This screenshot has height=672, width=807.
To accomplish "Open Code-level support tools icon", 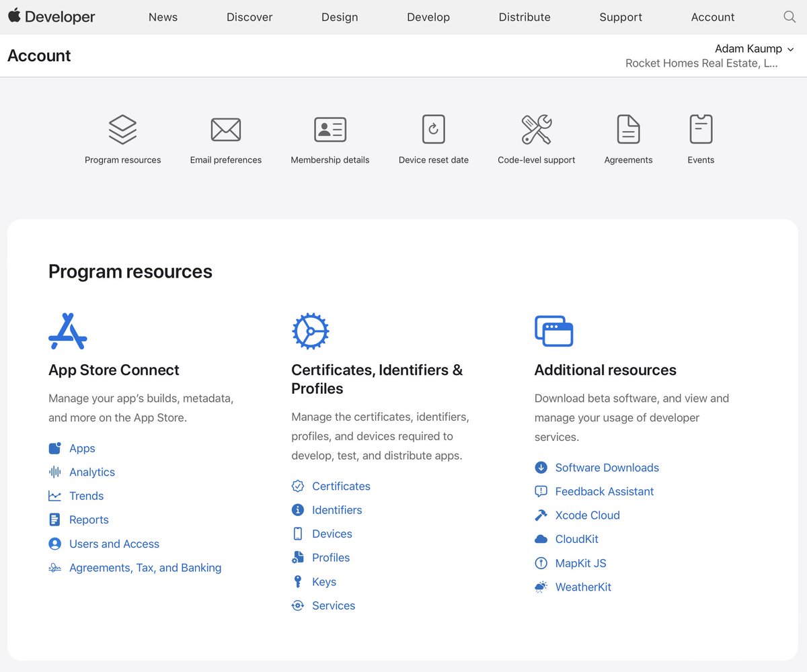I will coord(537,129).
